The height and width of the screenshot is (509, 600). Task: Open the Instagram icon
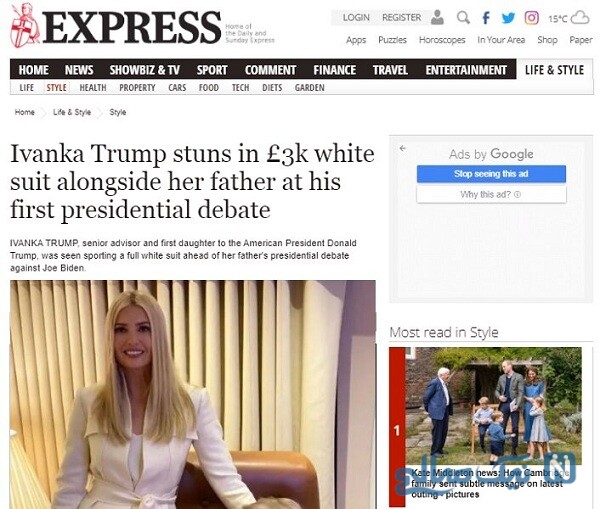pyautogui.click(x=532, y=18)
